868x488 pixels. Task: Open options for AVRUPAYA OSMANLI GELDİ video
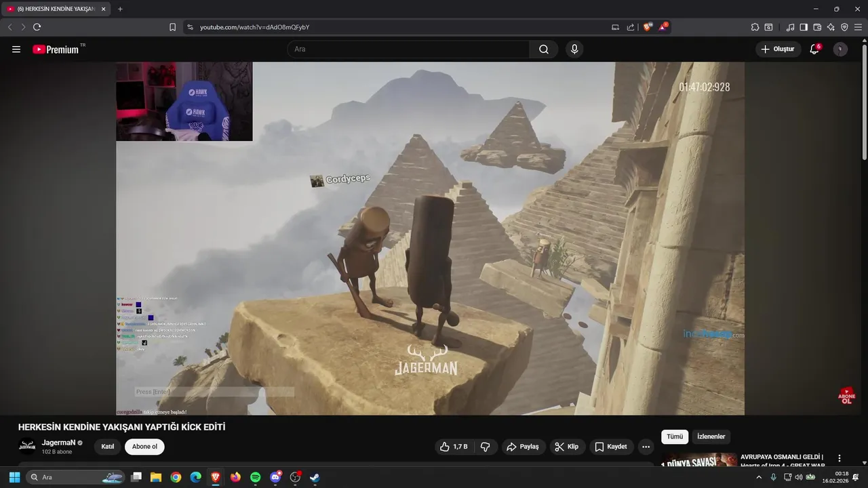[x=840, y=458]
